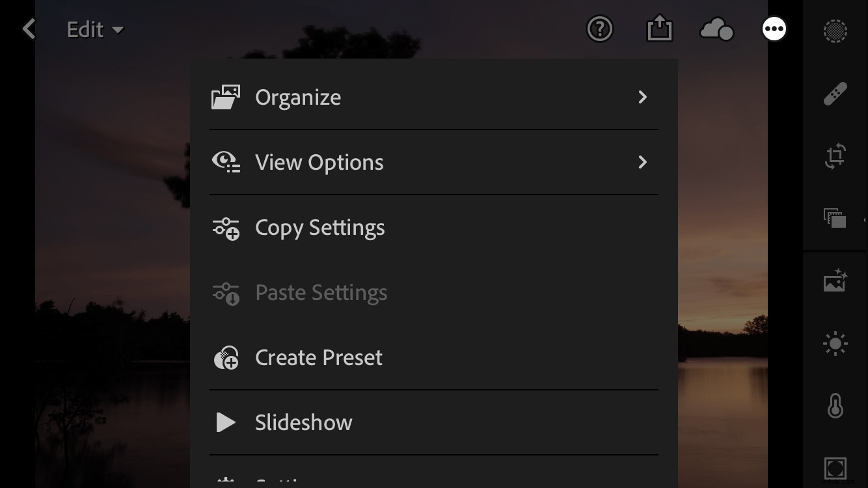868x488 pixels.
Task: Select the Healing Brush tool
Action: tap(836, 93)
